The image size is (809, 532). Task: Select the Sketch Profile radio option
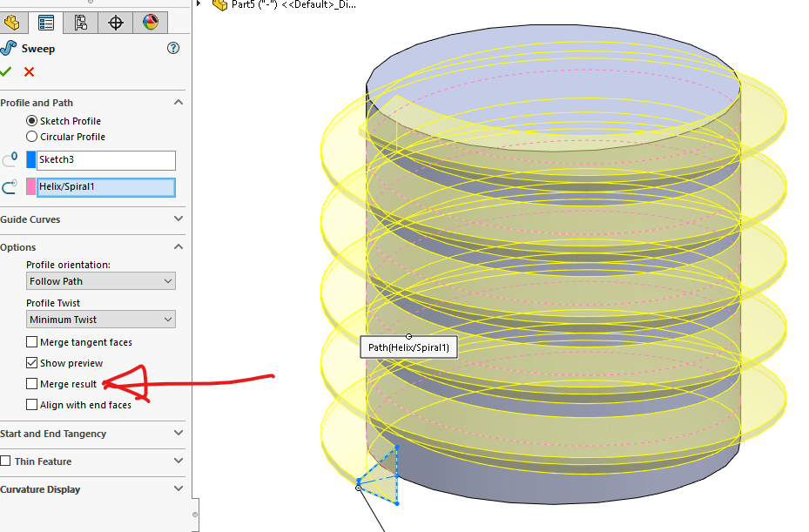click(31, 121)
